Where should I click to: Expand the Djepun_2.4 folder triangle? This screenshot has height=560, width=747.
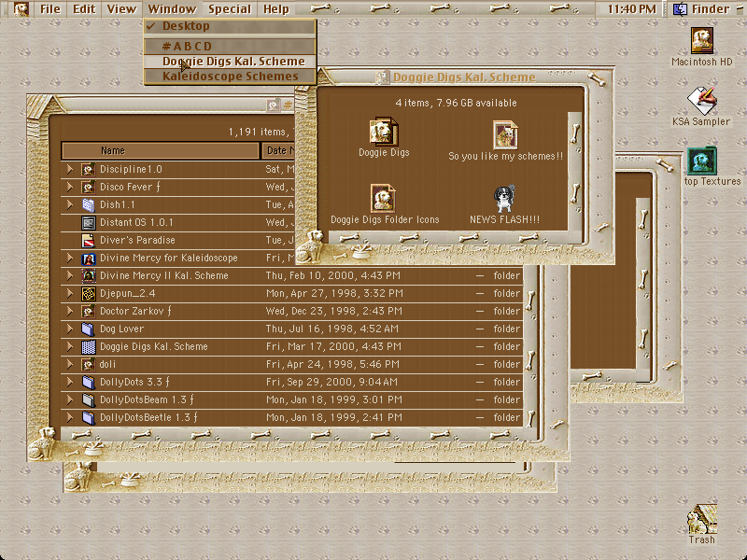coord(69,293)
